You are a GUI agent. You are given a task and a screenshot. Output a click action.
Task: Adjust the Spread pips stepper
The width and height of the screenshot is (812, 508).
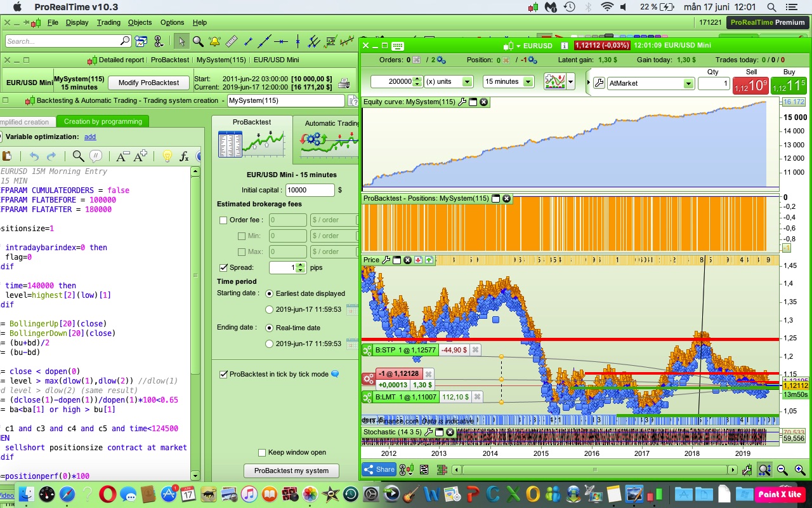click(301, 268)
